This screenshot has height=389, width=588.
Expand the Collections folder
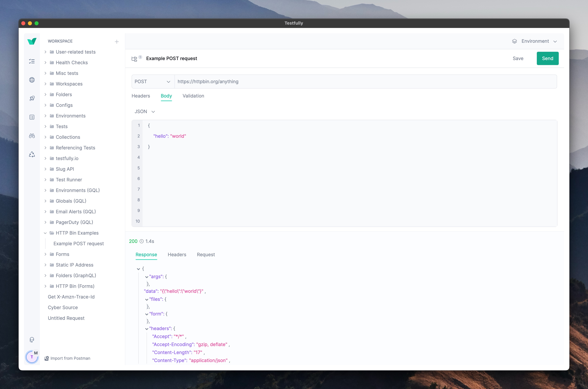pos(45,137)
